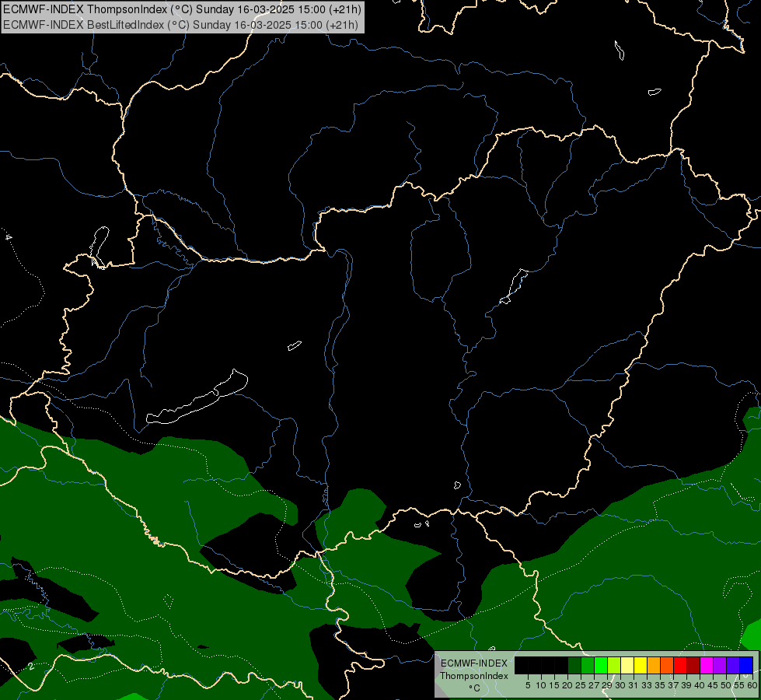The image size is (761, 700).
Task: Select the magenta 40–45 legend swatch
Action: pos(707,665)
